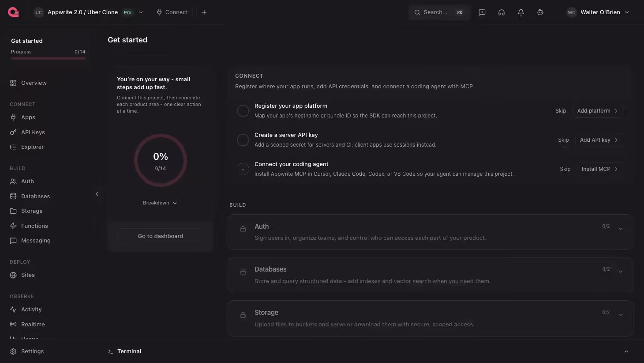Screen dimensions: 644x363
Task: Click the API Keys key icon
Action: tap(13, 132)
